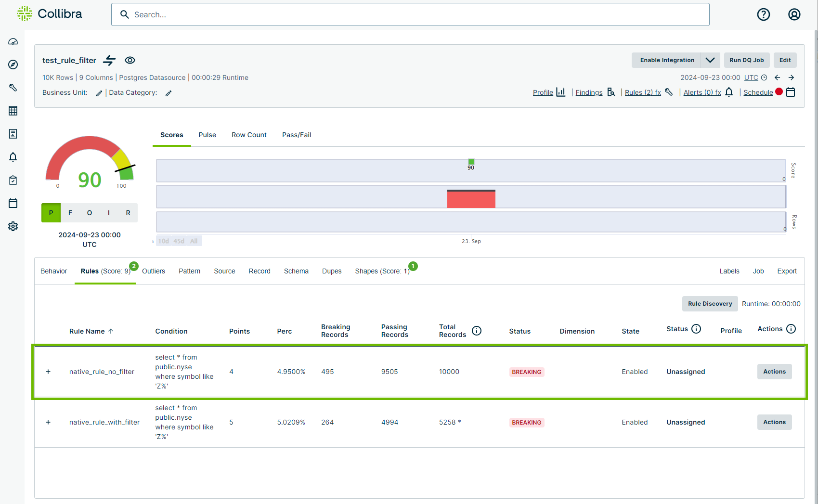818x504 pixels.
Task: Open the Enable Integration dropdown arrow
Action: [x=710, y=60]
